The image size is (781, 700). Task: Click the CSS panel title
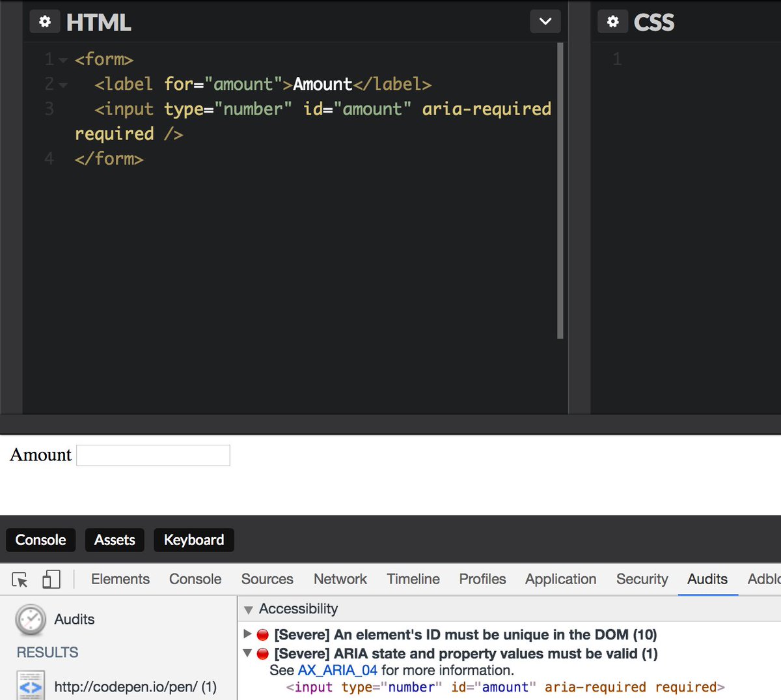pyautogui.click(x=654, y=22)
